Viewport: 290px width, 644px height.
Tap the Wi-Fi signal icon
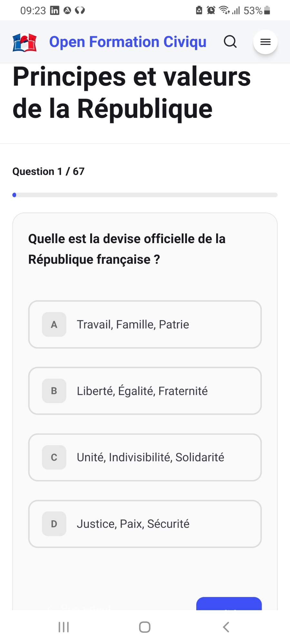[224, 10]
